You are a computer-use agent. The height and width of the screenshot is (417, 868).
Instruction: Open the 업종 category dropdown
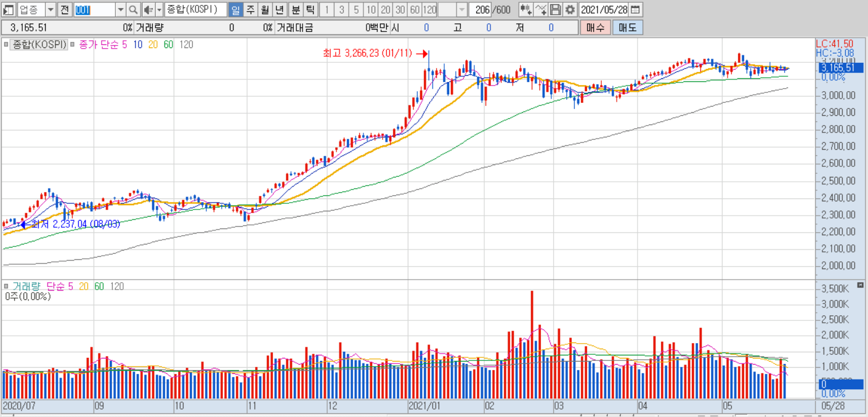[51, 9]
